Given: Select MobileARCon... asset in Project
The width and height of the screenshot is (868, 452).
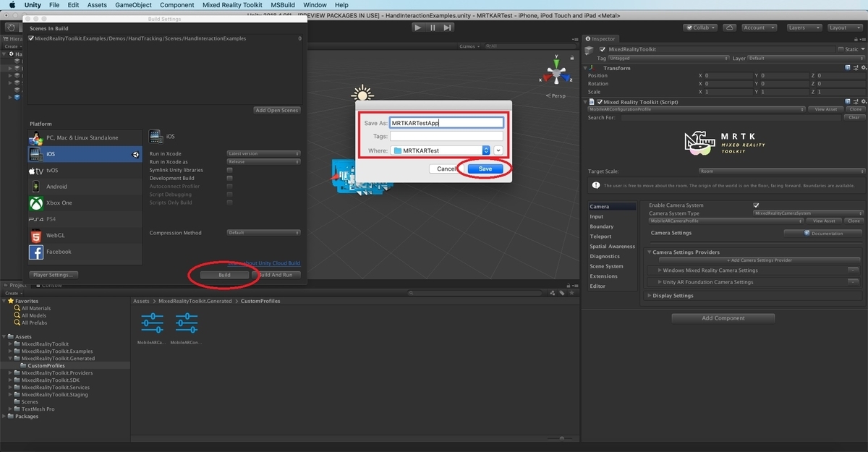Looking at the screenshot, I should point(187,328).
